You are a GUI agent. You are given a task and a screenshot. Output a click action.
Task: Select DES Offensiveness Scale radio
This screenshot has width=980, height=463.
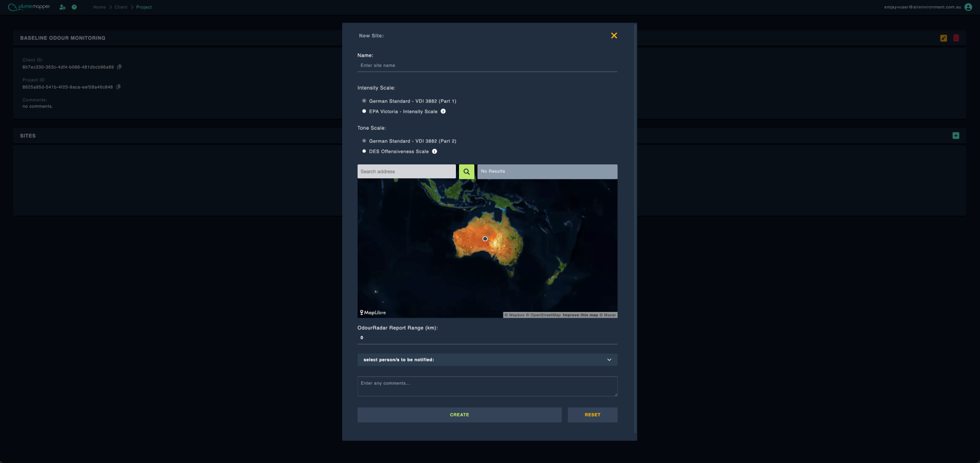(364, 151)
